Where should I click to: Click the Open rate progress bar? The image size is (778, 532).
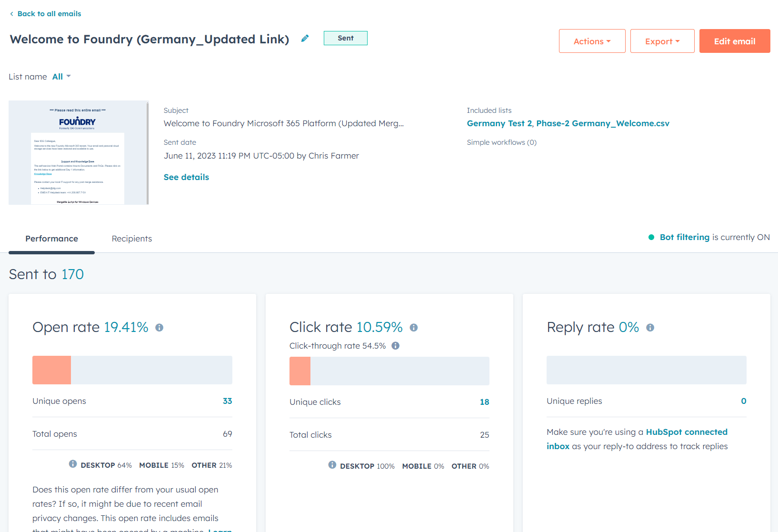point(132,370)
